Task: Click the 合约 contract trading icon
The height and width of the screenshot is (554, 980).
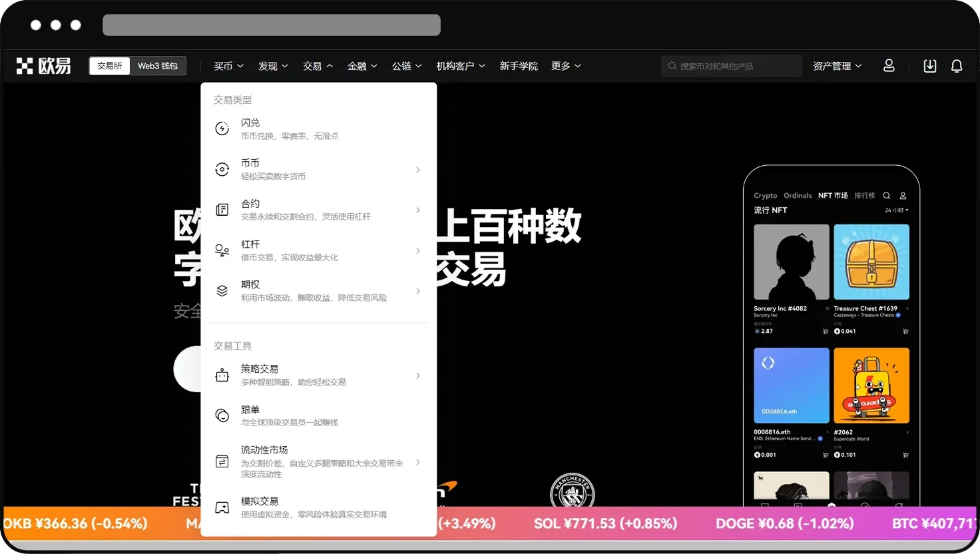Action: tap(222, 209)
